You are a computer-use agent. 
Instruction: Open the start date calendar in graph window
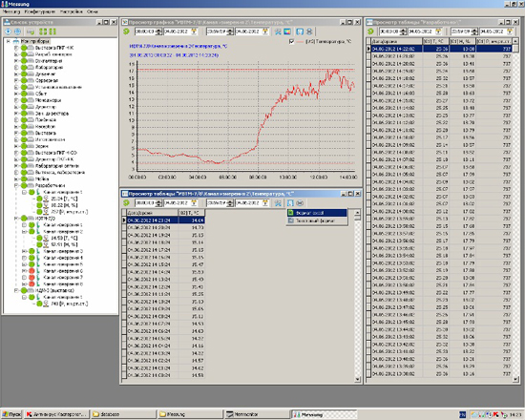[x=194, y=31]
